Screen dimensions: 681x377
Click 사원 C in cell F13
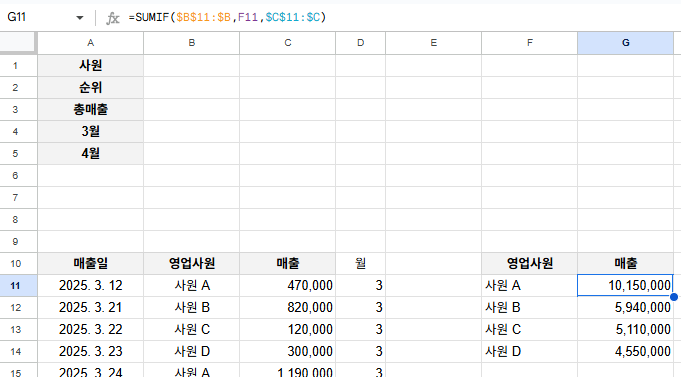(529, 329)
